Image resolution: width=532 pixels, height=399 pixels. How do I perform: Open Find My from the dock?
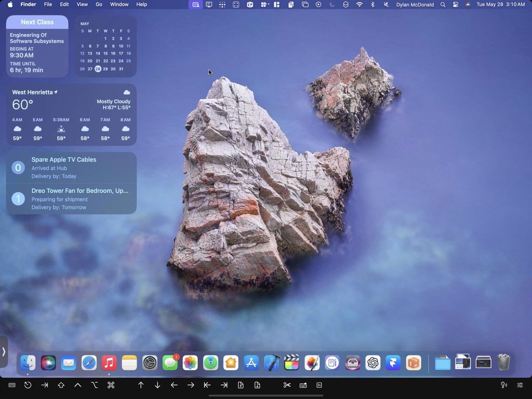[x=211, y=363]
